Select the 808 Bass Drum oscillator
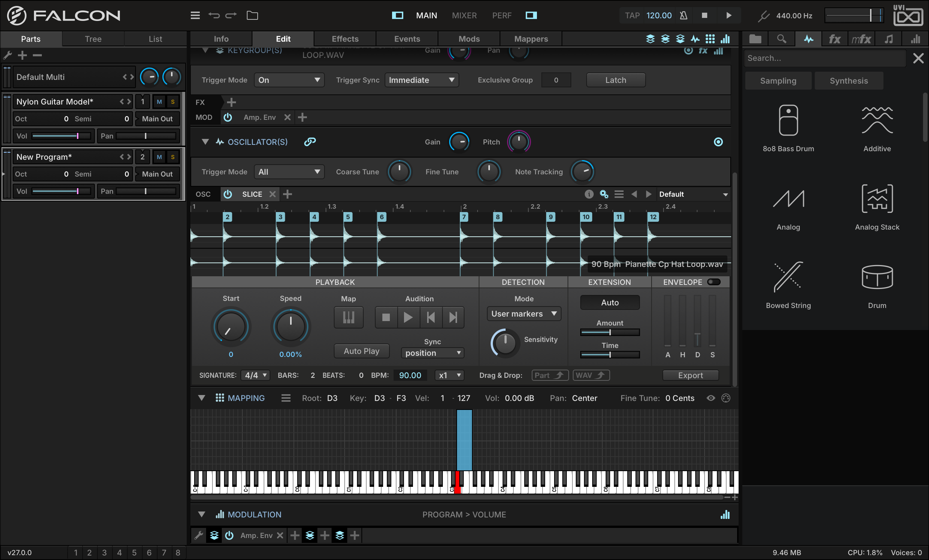This screenshot has width=929, height=560. pos(788,128)
